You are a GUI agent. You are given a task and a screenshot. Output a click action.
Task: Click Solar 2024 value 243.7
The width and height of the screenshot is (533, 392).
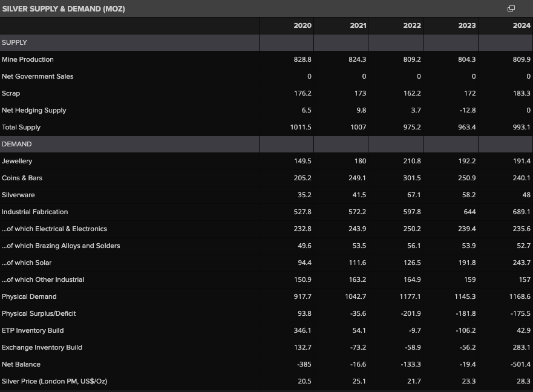(522, 263)
